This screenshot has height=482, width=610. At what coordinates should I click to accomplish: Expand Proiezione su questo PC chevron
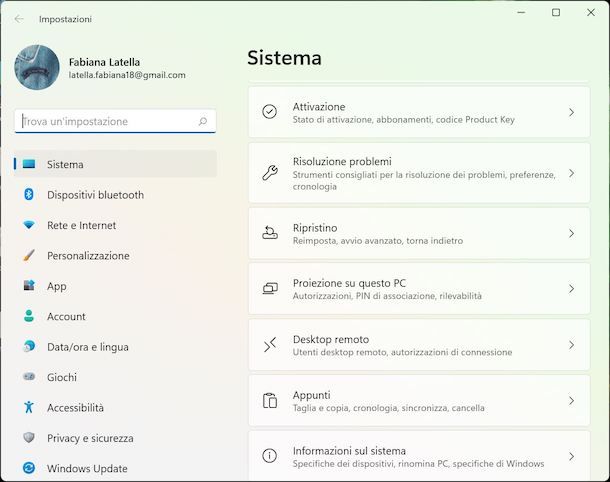(571, 289)
